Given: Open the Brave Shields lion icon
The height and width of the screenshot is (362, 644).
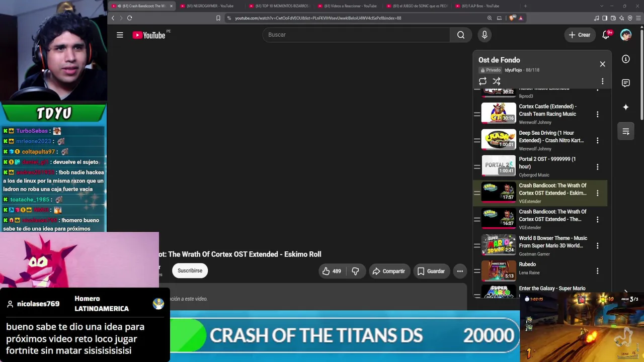Looking at the screenshot, I should pyautogui.click(x=512, y=18).
